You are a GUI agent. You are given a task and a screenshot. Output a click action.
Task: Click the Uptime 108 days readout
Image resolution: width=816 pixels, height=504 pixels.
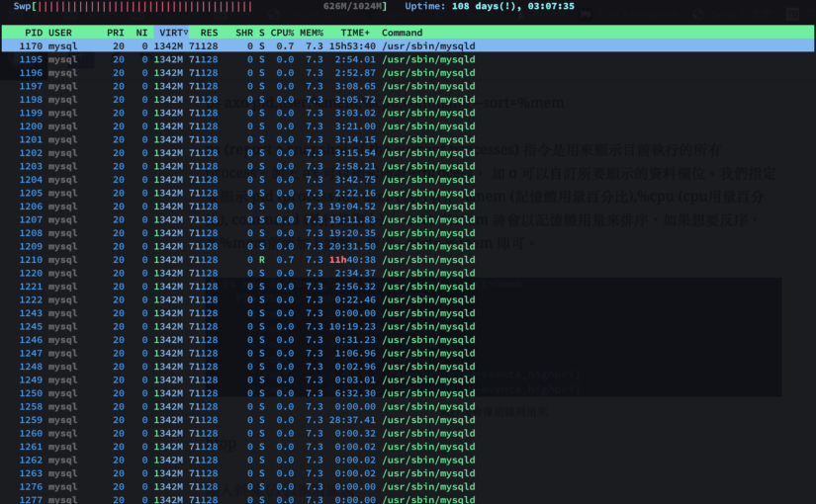511,6
